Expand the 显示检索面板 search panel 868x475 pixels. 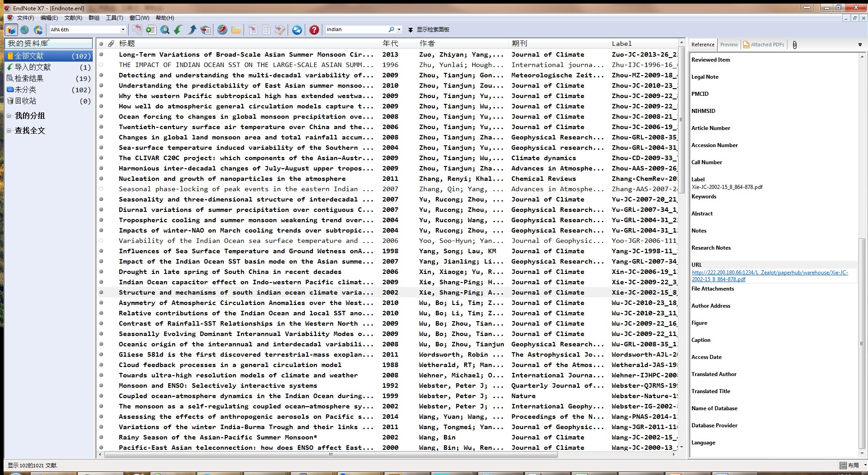429,30
